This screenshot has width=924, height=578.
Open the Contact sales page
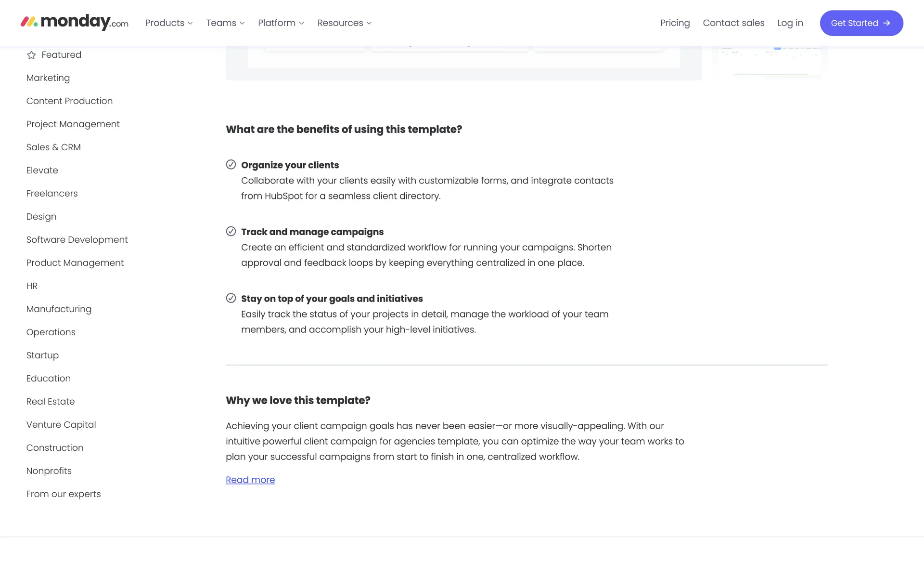733,23
